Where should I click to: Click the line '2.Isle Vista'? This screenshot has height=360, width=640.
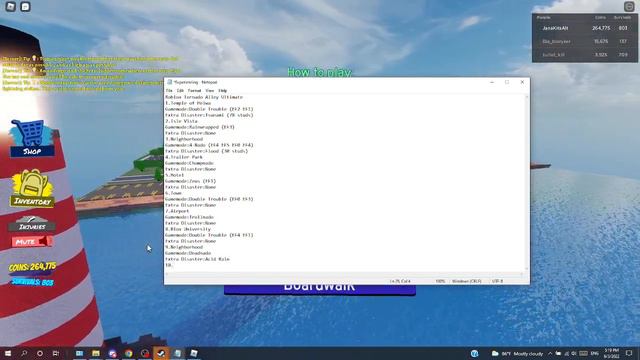coord(181,121)
